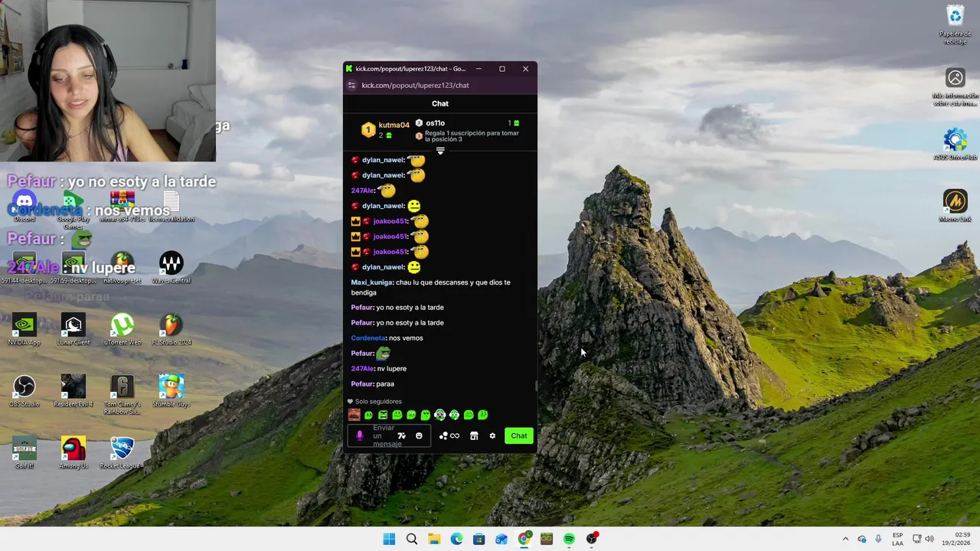Open the Golf It! desktop shortcut

click(24, 453)
